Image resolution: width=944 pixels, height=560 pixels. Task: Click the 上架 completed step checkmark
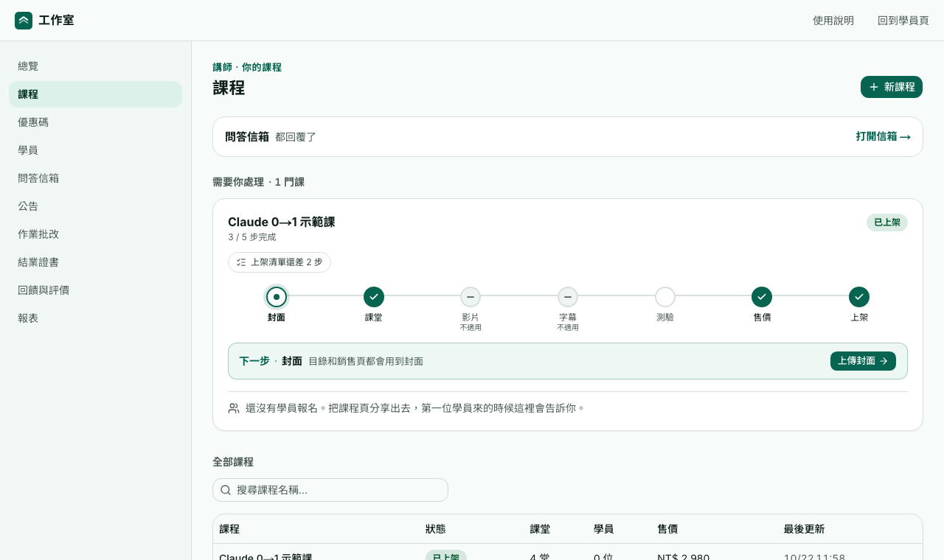(x=859, y=297)
